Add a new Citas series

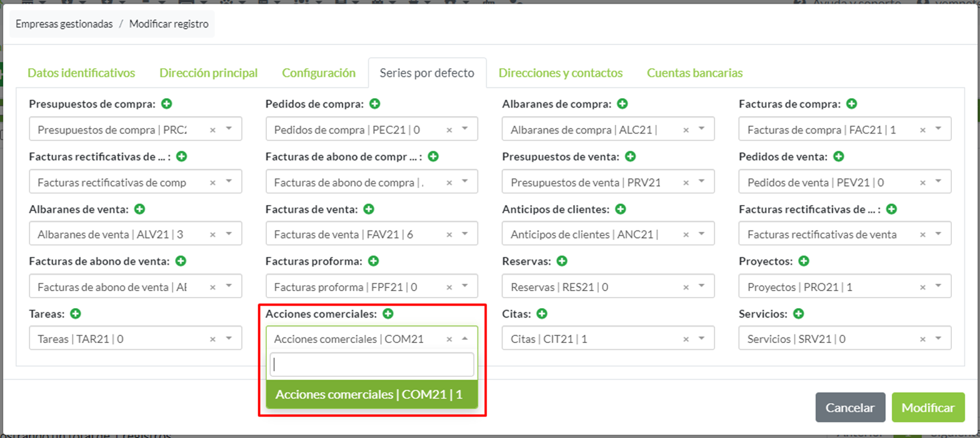pos(542,313)
